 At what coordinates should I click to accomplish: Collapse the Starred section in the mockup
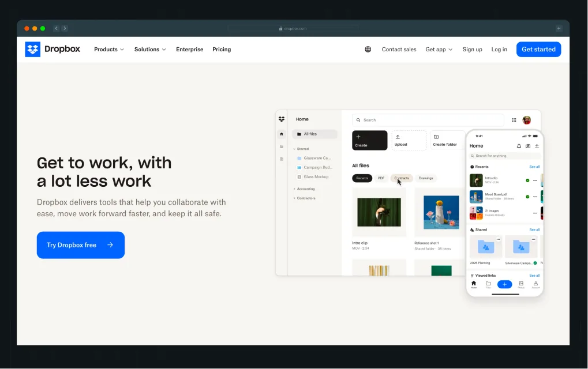(294, 149)
